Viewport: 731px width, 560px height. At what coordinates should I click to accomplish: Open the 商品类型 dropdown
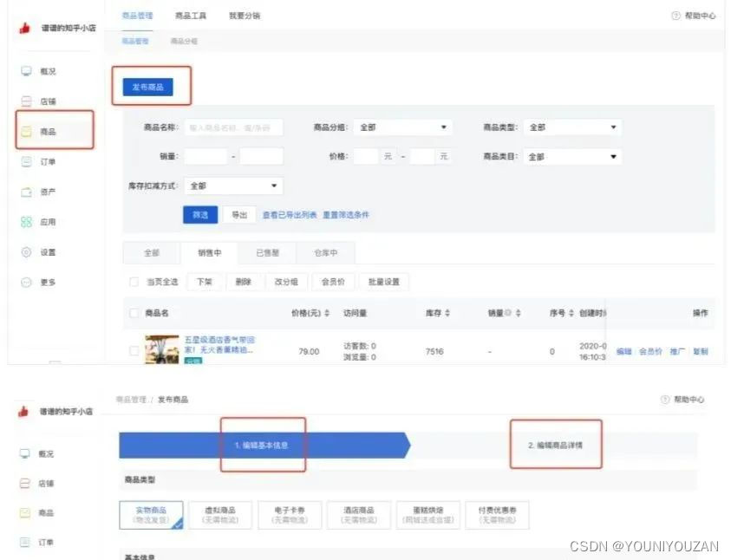(572, 127)
